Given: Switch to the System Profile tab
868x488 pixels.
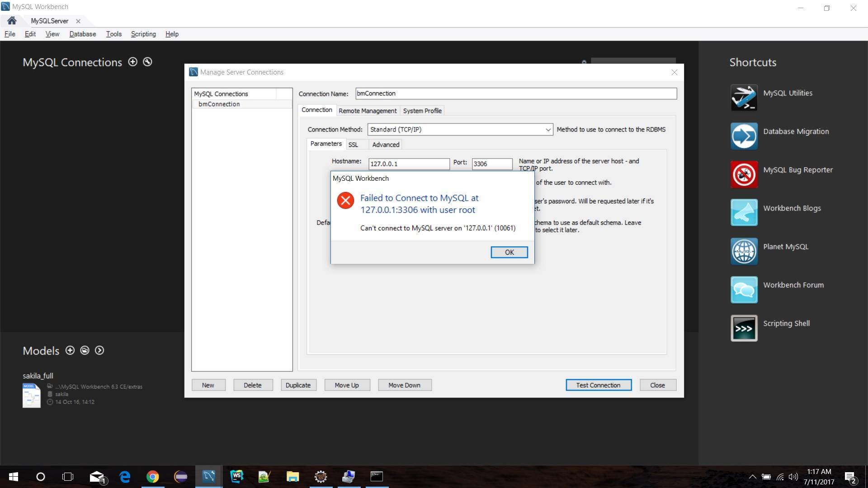Looking at the screenshot, I should (x=422, y=111).
